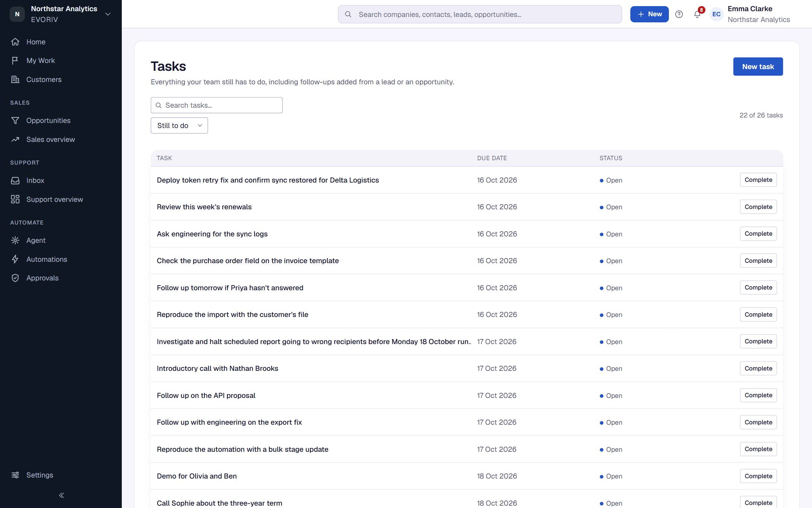Click the Northstar Analytics N logo
Screen dimensions: 812x508
pyautogui.click(x=17, y=14)
